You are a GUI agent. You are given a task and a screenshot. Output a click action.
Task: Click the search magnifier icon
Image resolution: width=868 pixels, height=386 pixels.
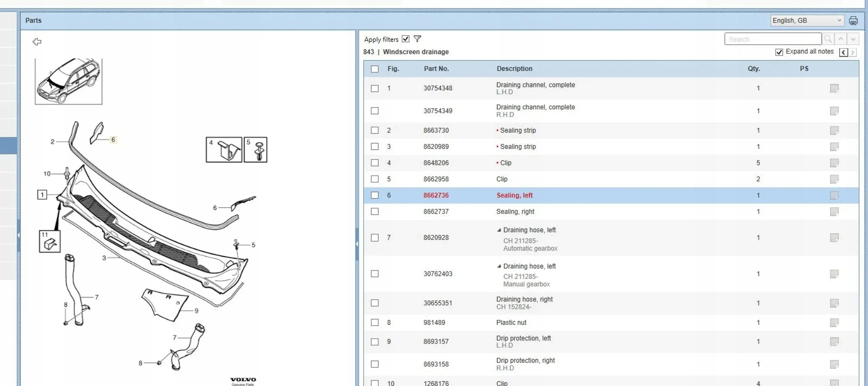(828, 39)
